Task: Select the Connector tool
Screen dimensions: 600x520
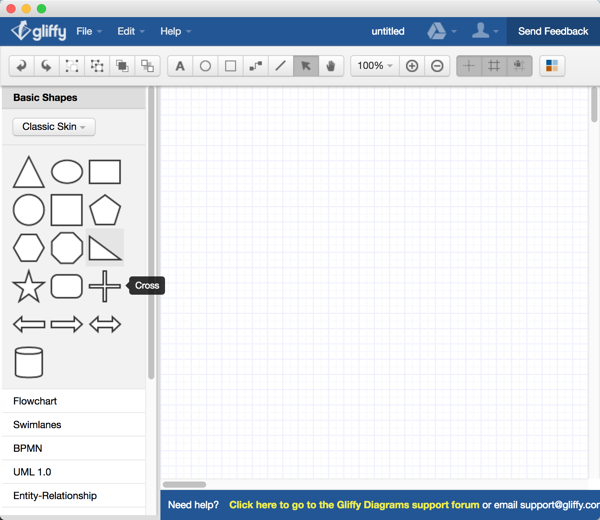Action: (x=256, y=66)
